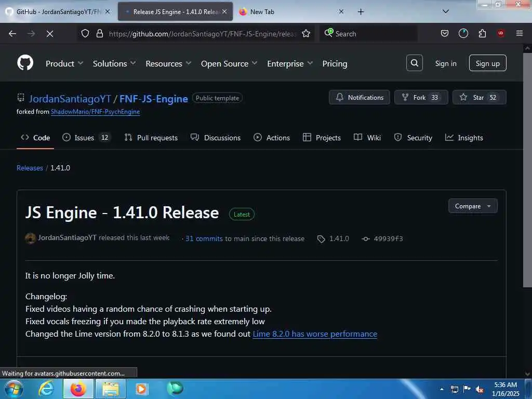
Task: Click the page vertical scrollbar thumb
Action: coord(527,170)
